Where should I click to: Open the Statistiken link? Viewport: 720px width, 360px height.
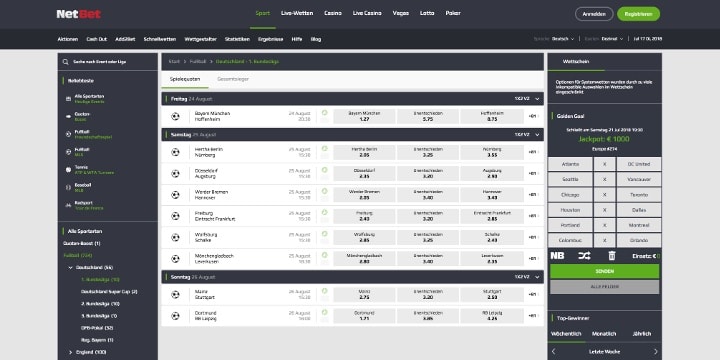tap(237, 39)
